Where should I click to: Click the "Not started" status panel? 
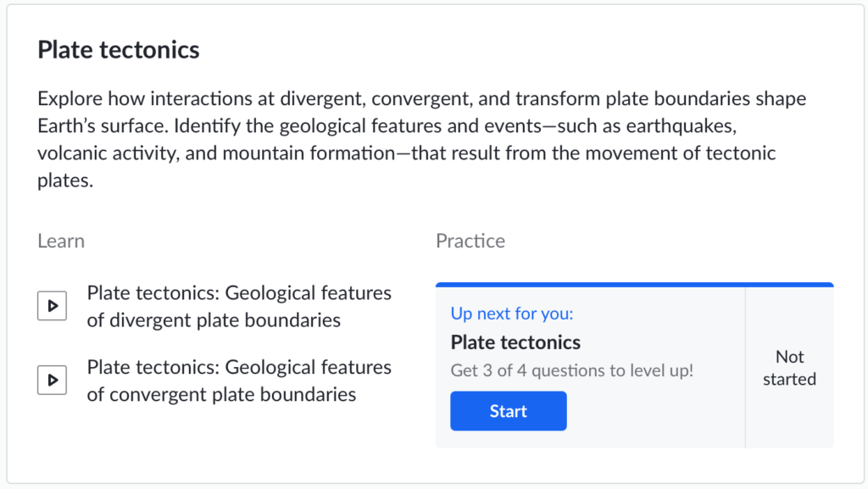coord(789,368)
